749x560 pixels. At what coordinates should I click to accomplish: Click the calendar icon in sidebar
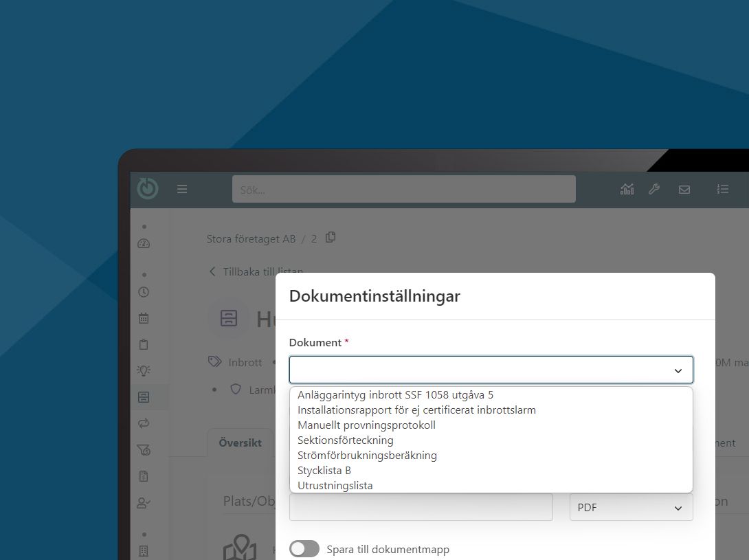144,318
